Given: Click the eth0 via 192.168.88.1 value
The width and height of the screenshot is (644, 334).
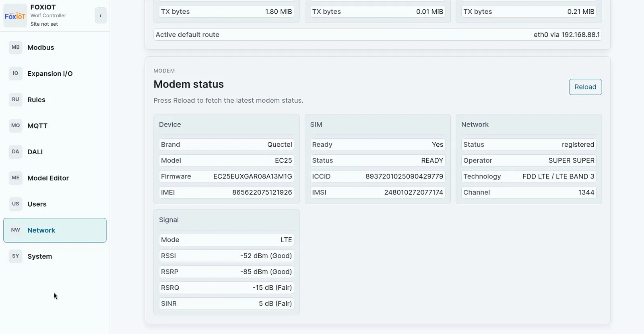Looking at the screenshot, I should 567,35.
